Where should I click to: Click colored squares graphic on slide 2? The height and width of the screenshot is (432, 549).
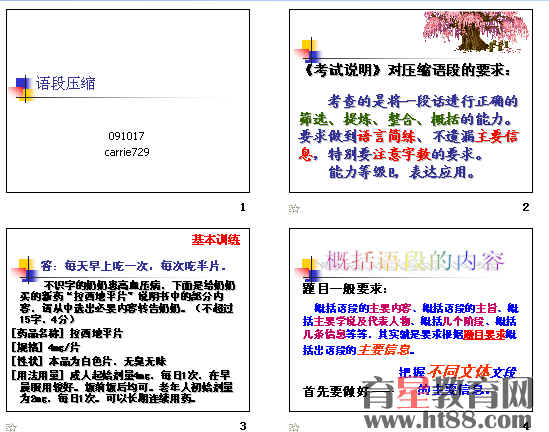pos(308,51)
